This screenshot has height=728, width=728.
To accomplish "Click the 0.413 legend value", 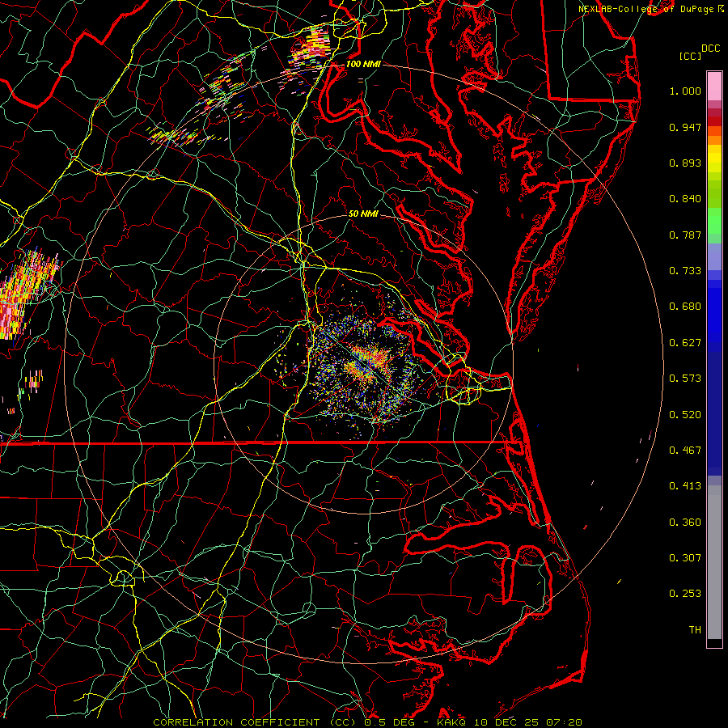I will pyautogui.click(x=685, y=486).
